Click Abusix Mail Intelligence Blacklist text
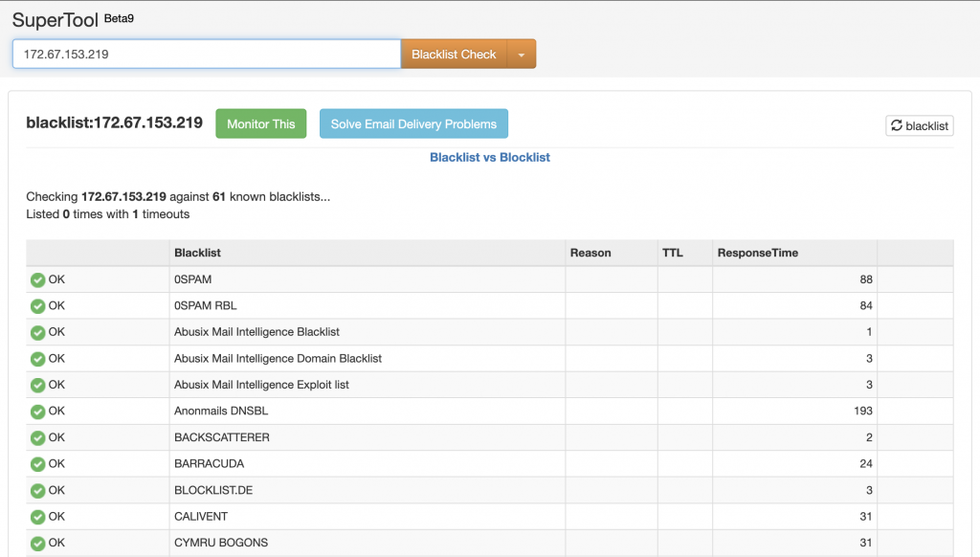This screenshot has width=980, height=557. pyautogui.click(x=256, y=332)
